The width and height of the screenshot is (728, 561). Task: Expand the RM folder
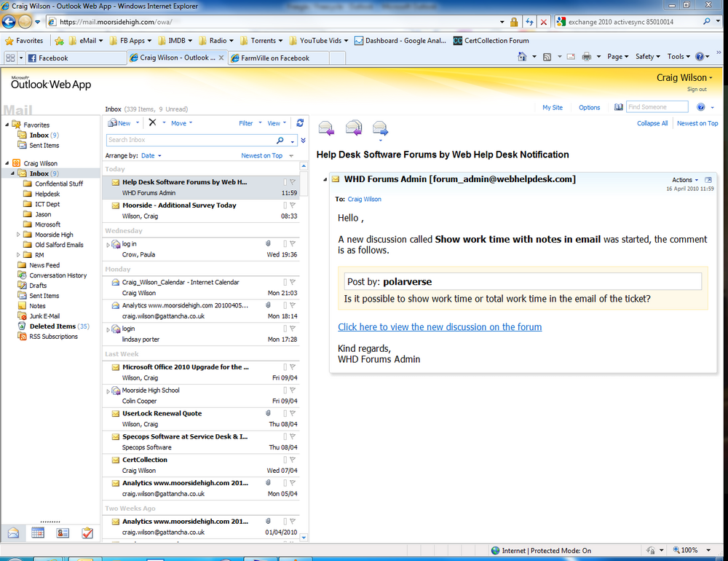point(18,255)
